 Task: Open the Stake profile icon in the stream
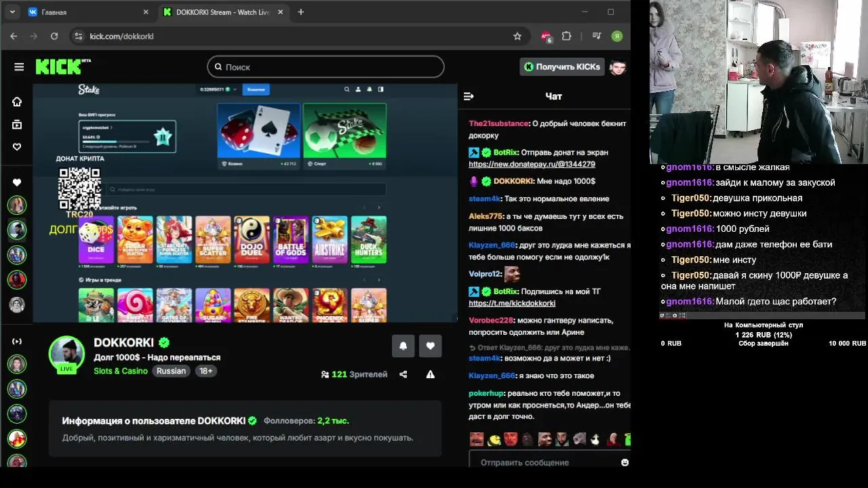(358, 89)
